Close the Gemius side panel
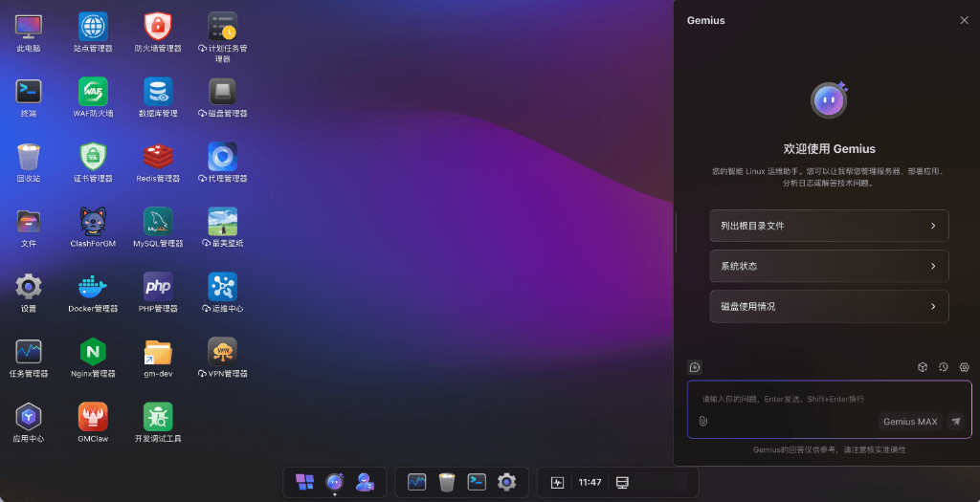The height and width of the screenshot is (502, 980). tap(964, 21)
